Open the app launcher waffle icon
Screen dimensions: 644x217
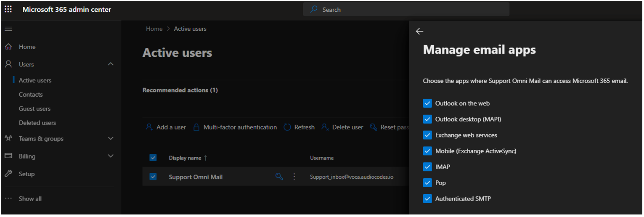tap(8, 9)
